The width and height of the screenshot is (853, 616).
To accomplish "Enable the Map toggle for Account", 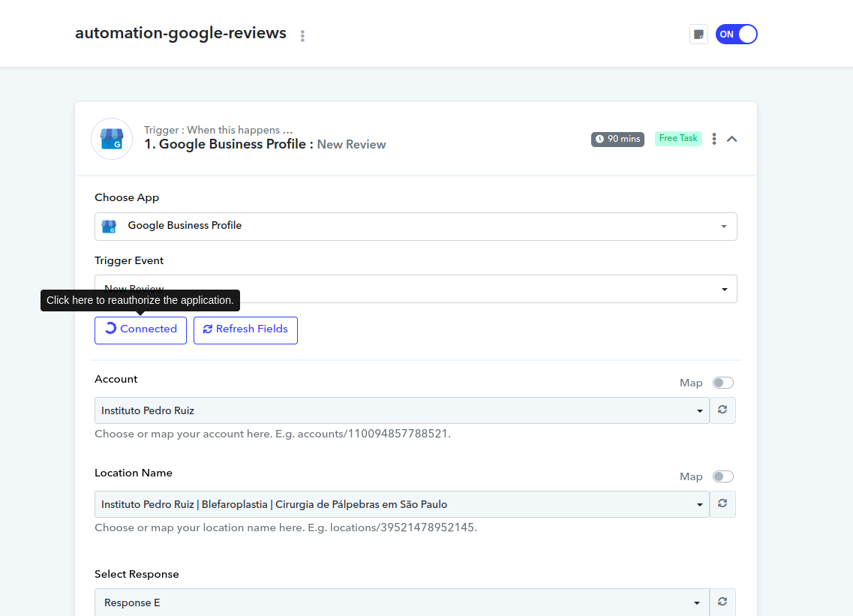I will pos(723,383).
